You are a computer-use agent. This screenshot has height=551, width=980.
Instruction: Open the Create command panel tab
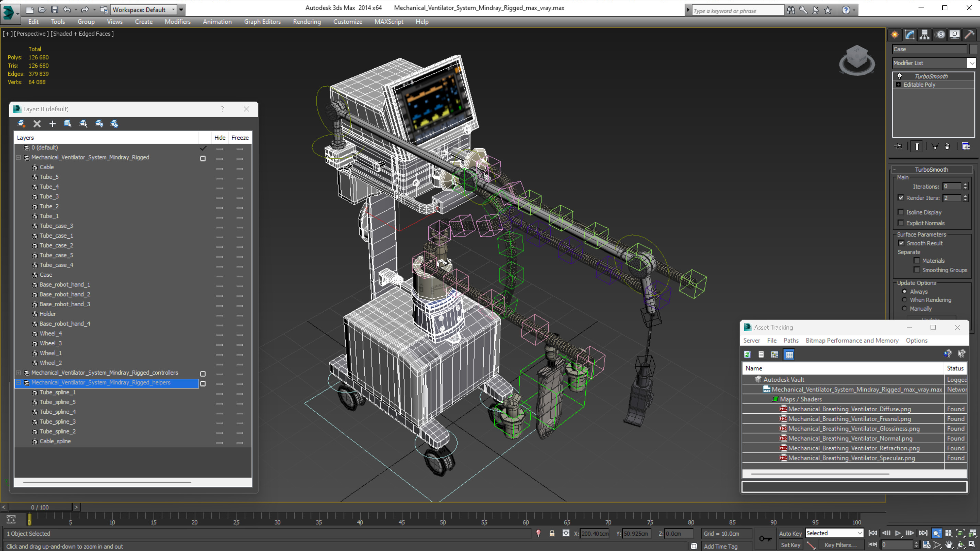pos(895,35)
